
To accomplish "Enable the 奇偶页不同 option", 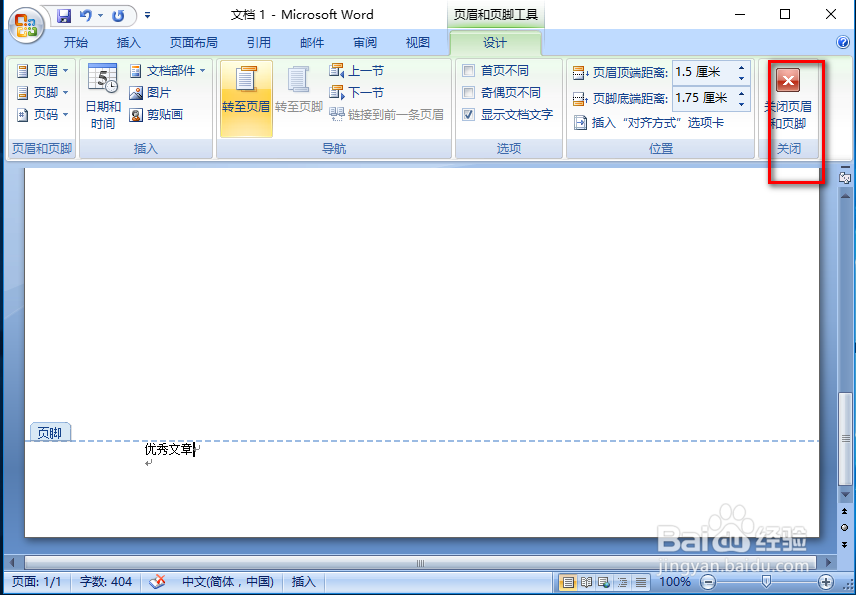I will click(468, 92).
